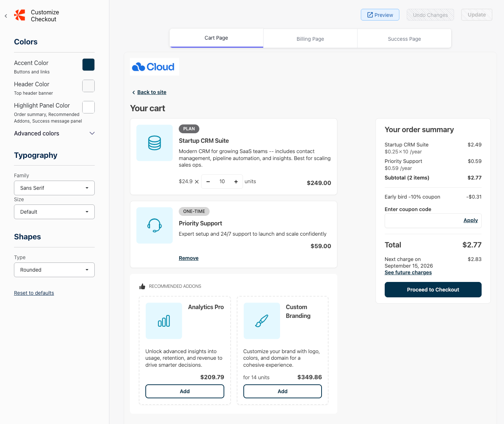Click the Custom Branding paintbrush icon
504x424 pixels.
pos(262,321)
